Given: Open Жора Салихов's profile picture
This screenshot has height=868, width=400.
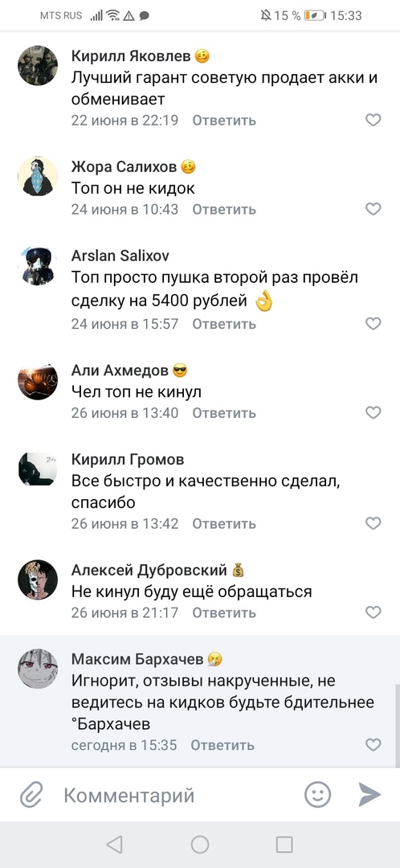Looking at the screenshot, I should click(38, 175).
